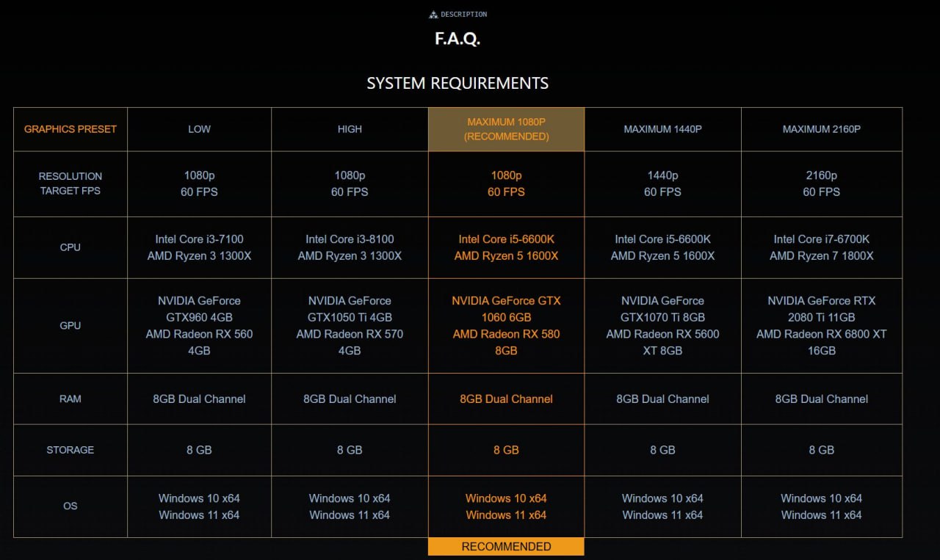The width and height of the screenshot is (940, 560).
Task: Click the RAM row label
Action: coord(70,399)
